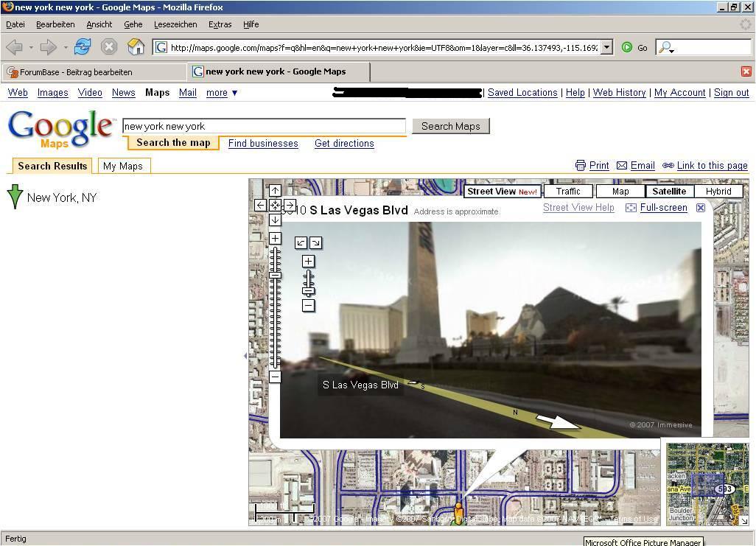Collapse the left results panel arrow

pyautogui.click(x=245, y=355)
